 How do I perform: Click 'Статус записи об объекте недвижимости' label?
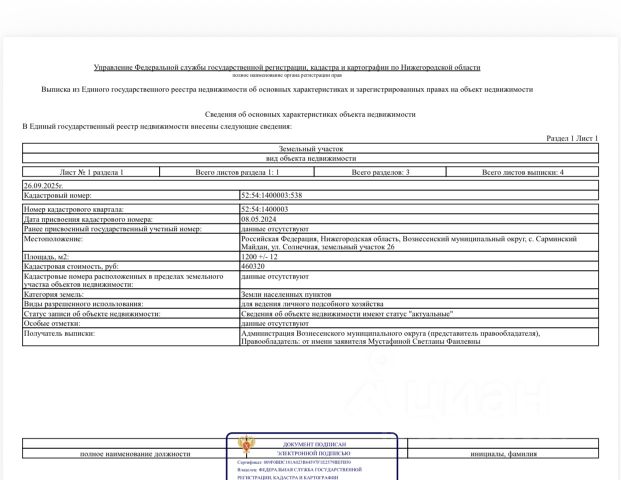pyautogui.click(x=92, y=314)
